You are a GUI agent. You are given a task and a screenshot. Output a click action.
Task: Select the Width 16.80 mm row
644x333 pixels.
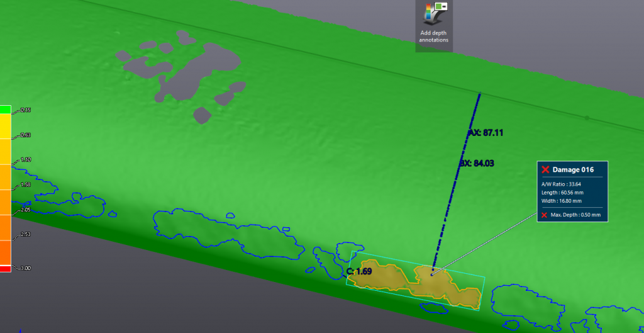561,201
